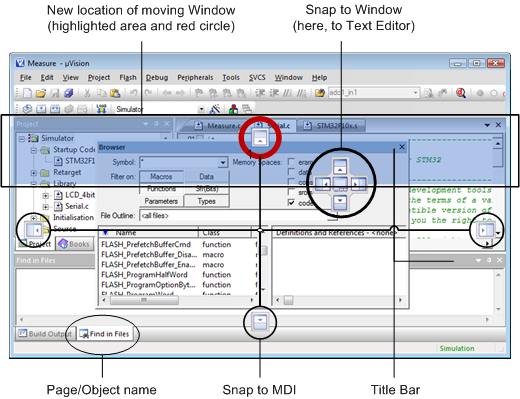Image resolution: width=520 pixels, height=399 pixels.
Task: Open the File menu
Action: point(26,78)
